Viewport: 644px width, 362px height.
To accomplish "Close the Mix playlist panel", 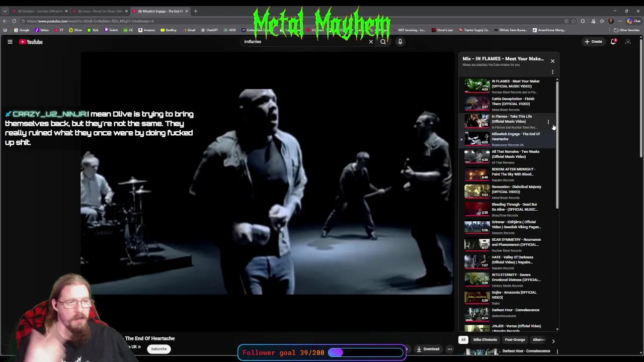I will click(x=552, y=61).
